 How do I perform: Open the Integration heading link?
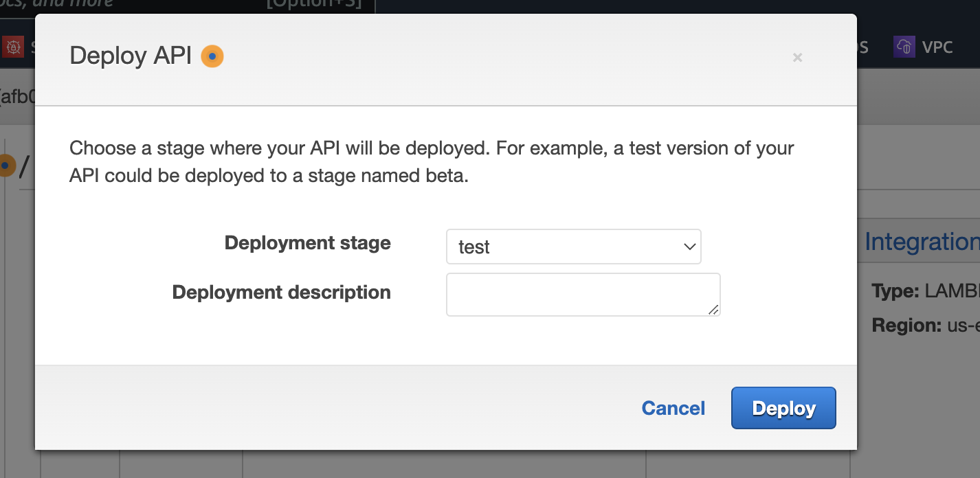(921, 242)
